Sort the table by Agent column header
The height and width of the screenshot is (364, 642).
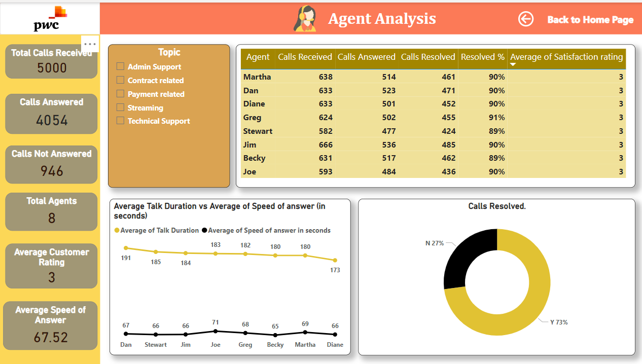pos(258,57)
